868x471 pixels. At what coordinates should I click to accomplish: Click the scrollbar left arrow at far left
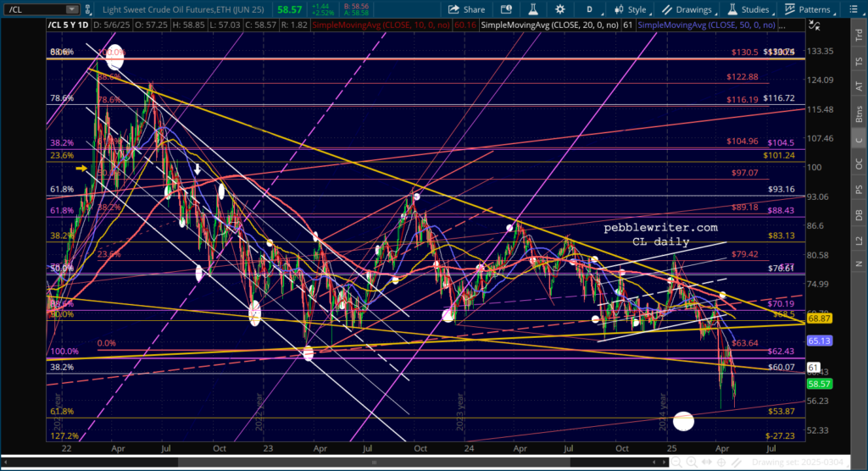point(6,463)
